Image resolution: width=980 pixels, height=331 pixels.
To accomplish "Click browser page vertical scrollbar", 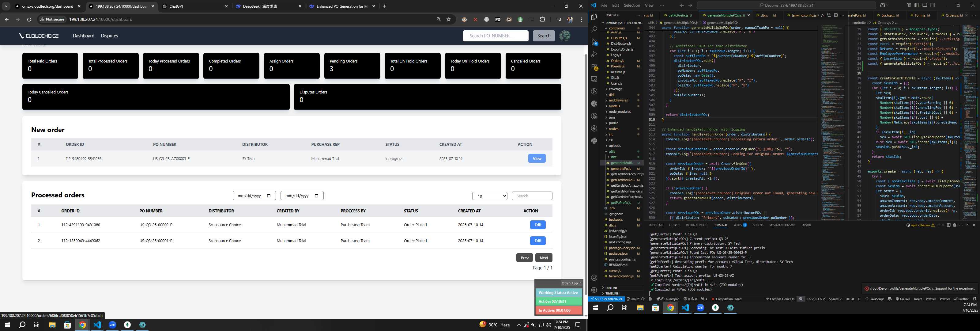I will tap(586, 174).
